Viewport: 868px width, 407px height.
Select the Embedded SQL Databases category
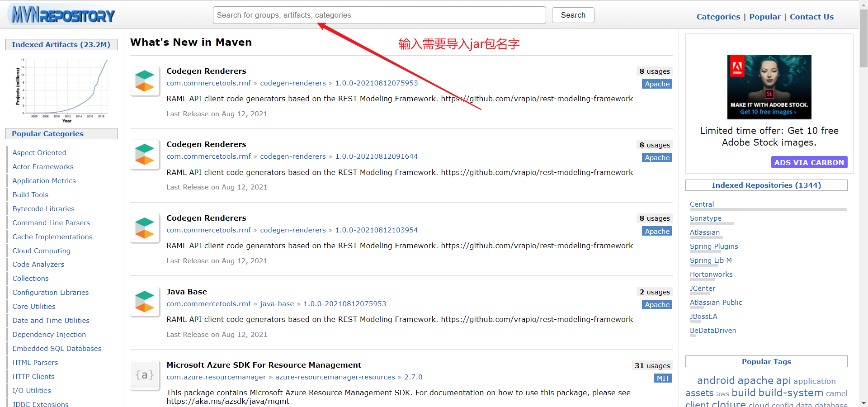pos(57,348)
